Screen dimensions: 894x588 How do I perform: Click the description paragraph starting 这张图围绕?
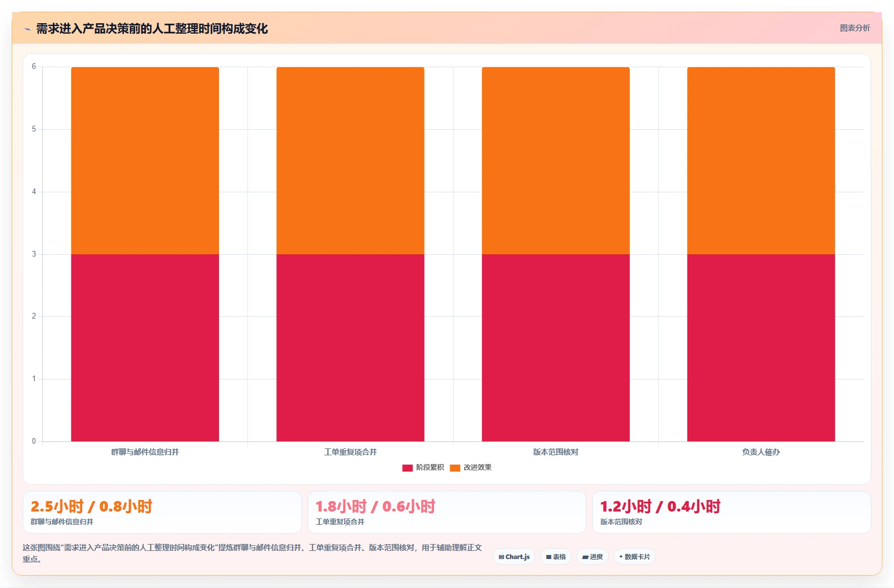coord(253,553)
